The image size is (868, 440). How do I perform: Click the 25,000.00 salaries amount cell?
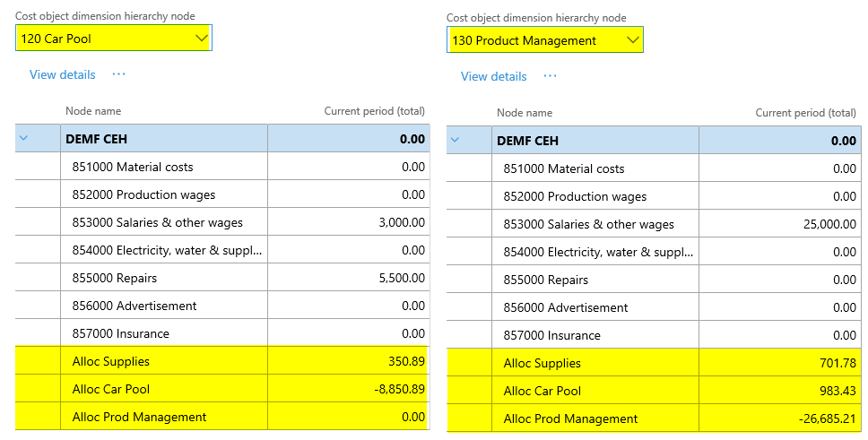[x=829, y=224]
